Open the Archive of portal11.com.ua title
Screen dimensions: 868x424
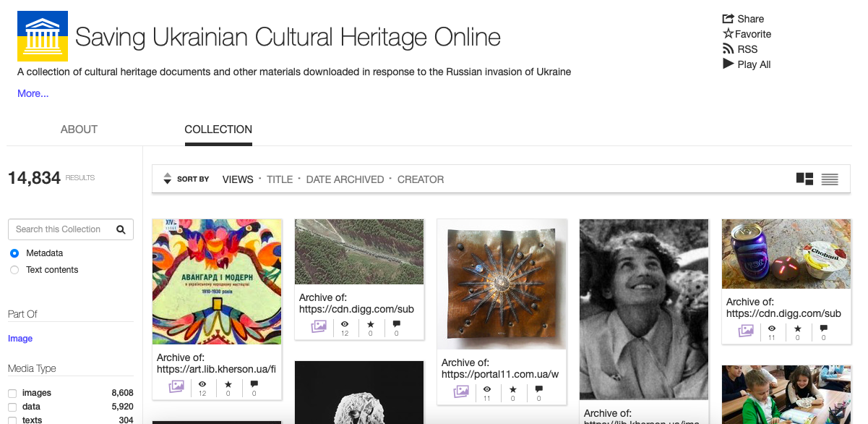click(x=500, y=368)
